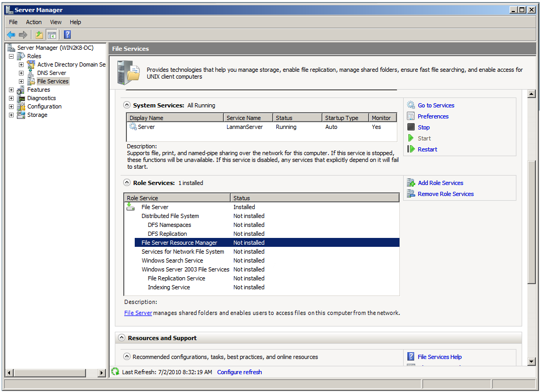Select the DFS Replication row
The width and height of the screenshot is (540, 392).
coord(267,234)
